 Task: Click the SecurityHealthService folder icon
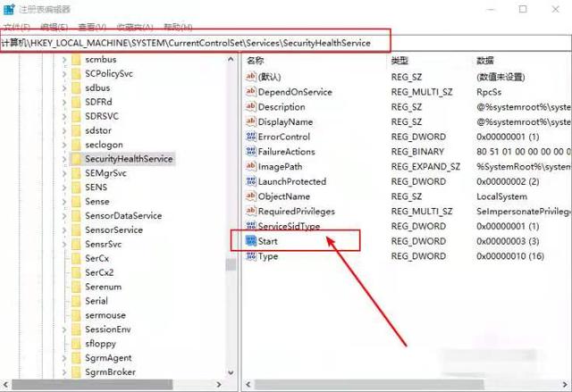pyautogui.click(x=76, y=159)
